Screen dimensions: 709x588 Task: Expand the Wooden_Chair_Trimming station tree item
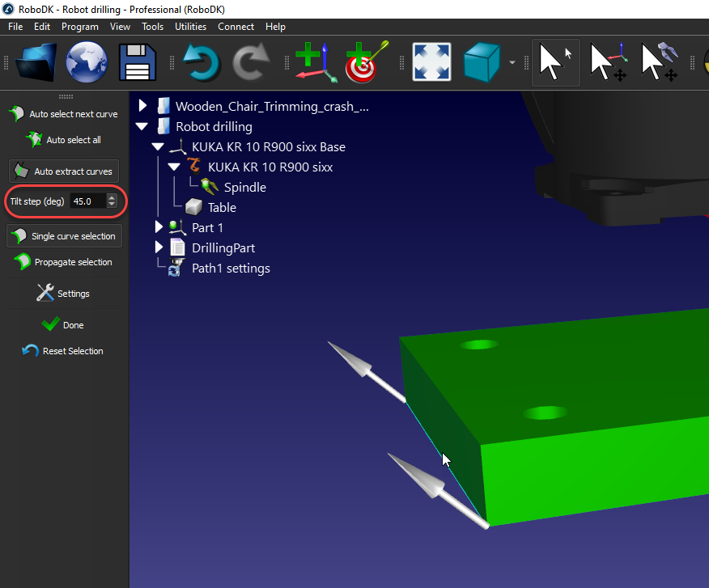143,106
